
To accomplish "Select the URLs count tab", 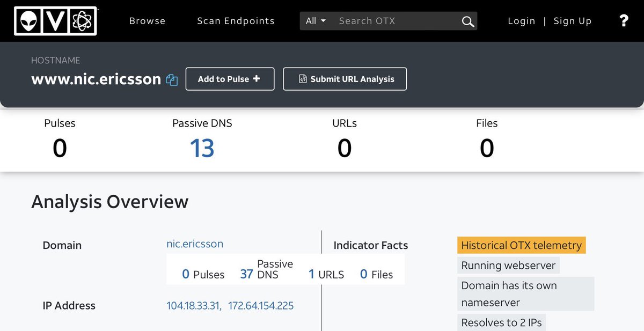I will tap(345, 138).
